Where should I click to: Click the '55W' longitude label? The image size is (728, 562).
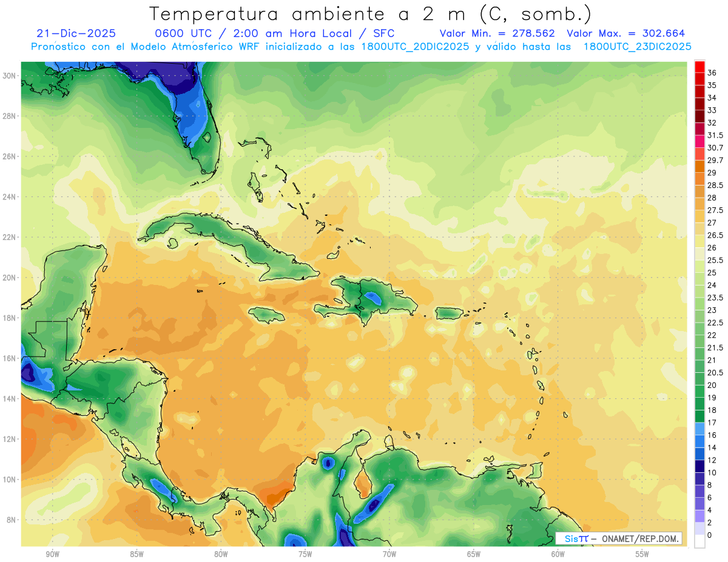pos(642,554)
